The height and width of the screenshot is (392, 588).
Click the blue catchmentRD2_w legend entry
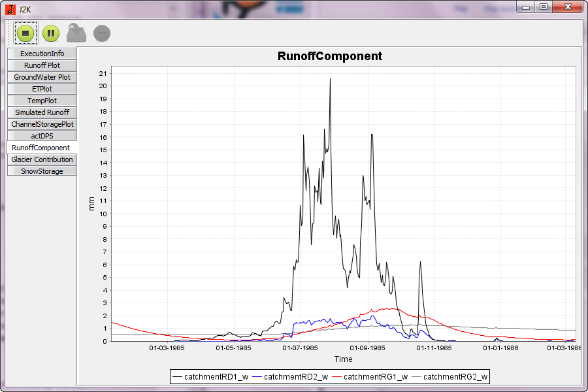(x=289, y=377)
